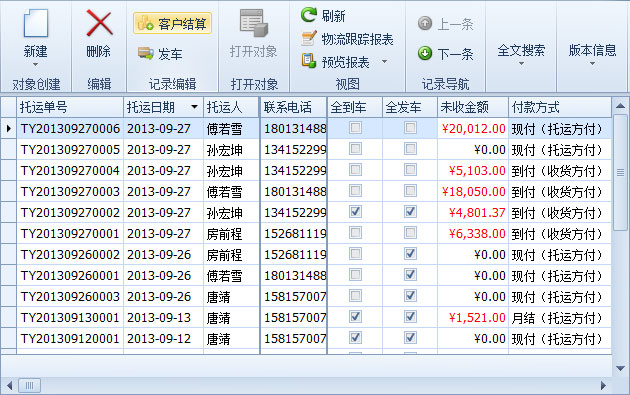The width and height of the screenshot is (630, 395).
Task: Check 全到车 for TY201309260002
Action: coord(355,254)
